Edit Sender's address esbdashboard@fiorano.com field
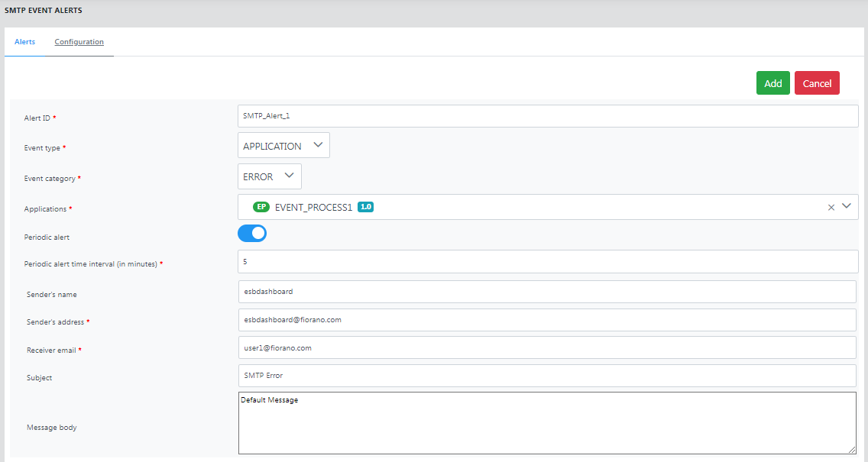The height and width of the screenshot is (462, 868). [x=548, y=320]
